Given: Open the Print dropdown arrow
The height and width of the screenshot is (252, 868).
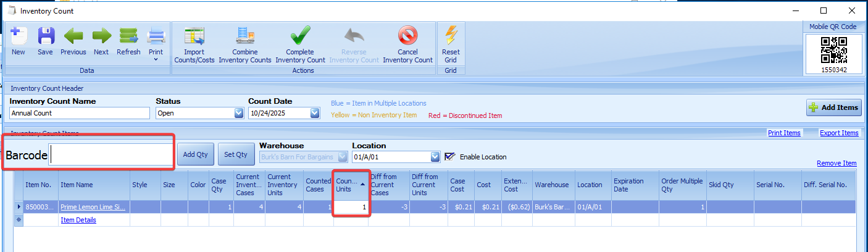Looking at the screenshot, I should [x=156, y=60].
